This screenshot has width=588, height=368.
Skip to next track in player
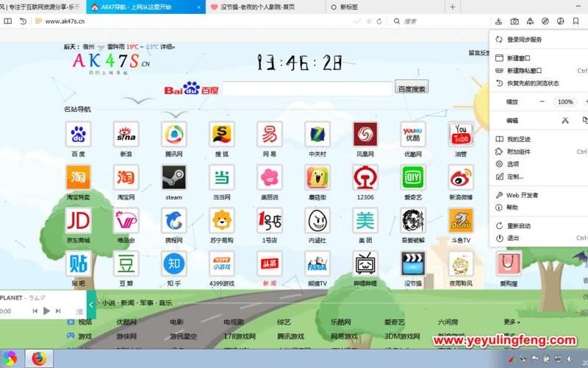tap(58, 311)
